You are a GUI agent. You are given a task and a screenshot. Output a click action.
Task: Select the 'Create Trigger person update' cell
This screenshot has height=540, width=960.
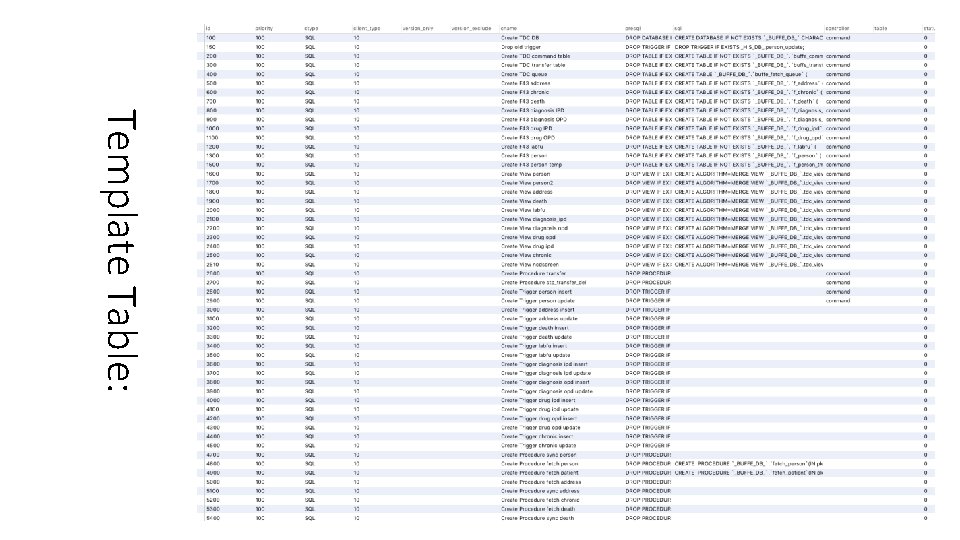[x=538, y=301]
